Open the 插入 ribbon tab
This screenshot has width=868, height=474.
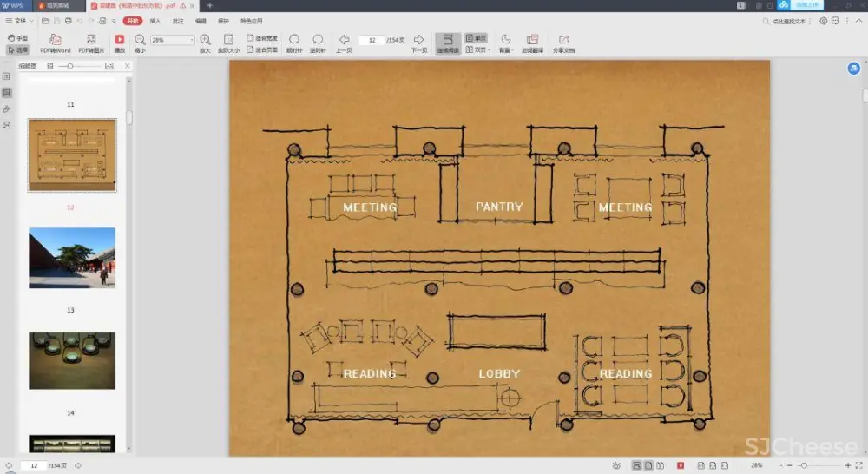(x=155, y=20)
